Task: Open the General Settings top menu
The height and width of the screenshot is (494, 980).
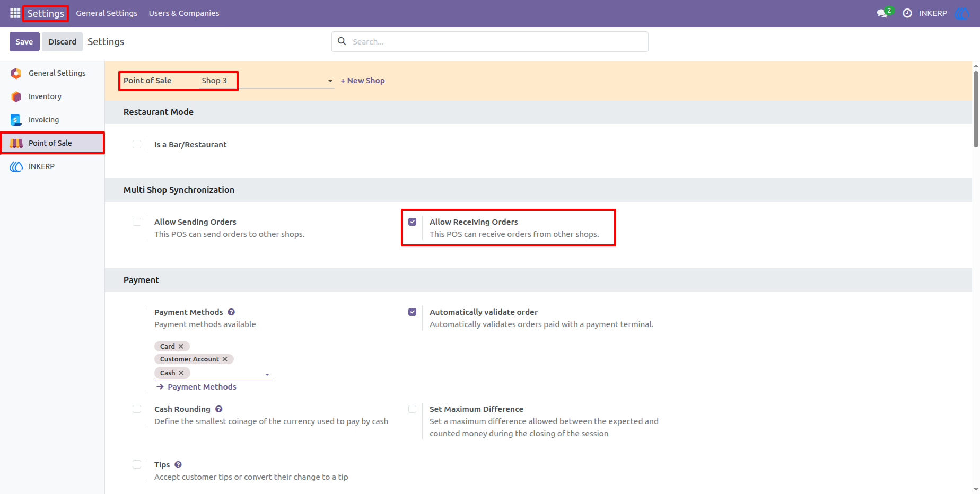Action: coord(107,13)
